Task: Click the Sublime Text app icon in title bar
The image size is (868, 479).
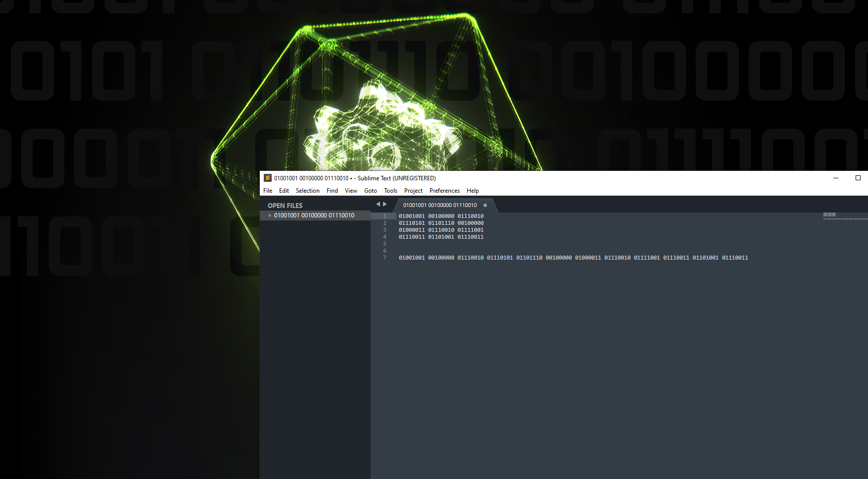Action: (x=268, y=178)
